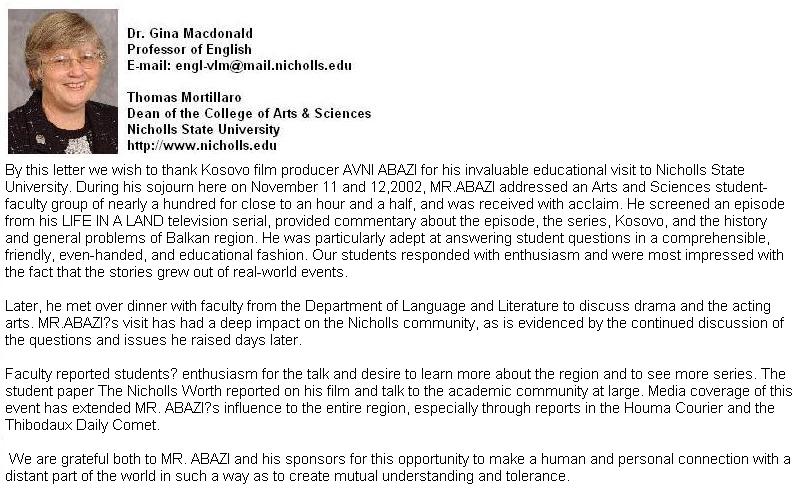Select the Professor of English title line
The height and width of the screenshot is (493, 796).
coord(189,49)
